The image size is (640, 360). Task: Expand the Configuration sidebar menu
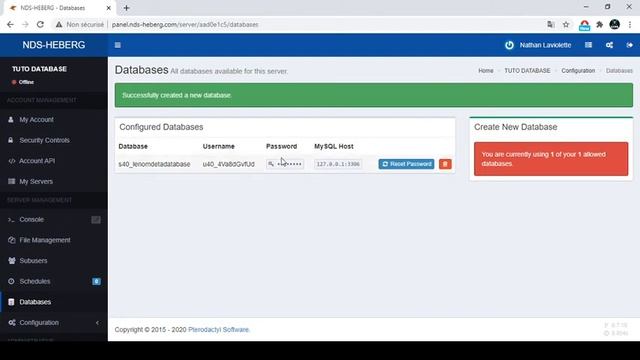pos(54,322)
